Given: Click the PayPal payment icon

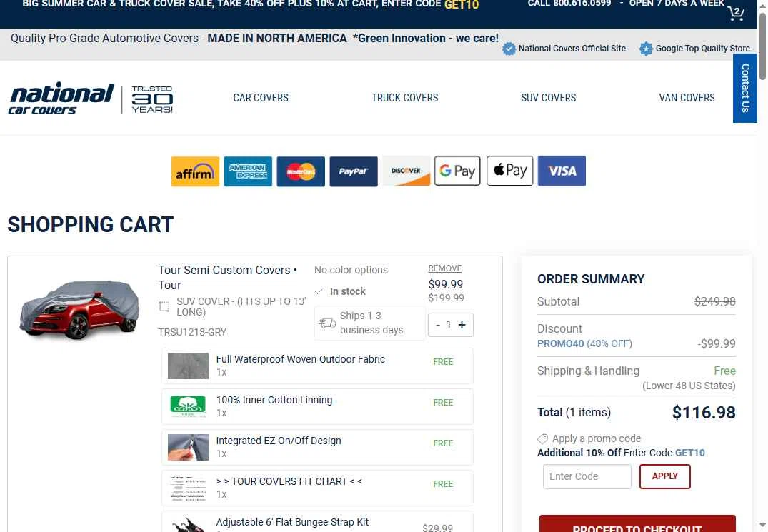Looking at the screenshot, I should pos(354,171).
